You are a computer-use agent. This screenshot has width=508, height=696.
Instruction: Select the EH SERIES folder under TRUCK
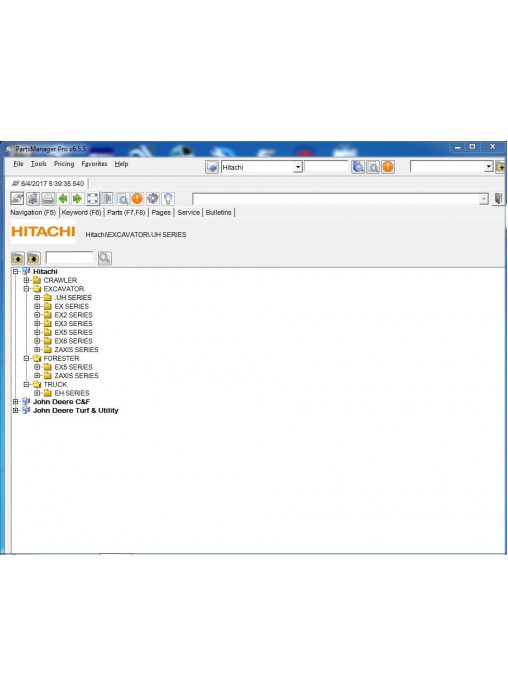click(71, 393)
